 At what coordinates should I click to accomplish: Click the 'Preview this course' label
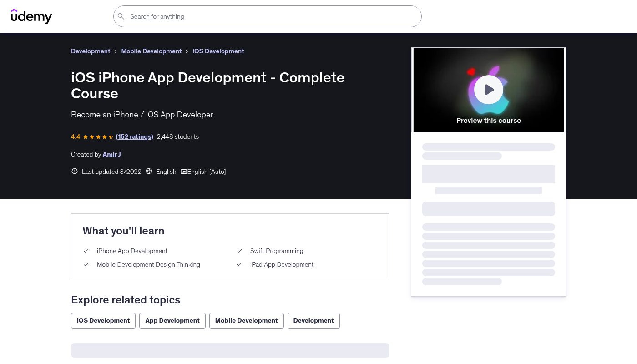[x=488, y=121]
